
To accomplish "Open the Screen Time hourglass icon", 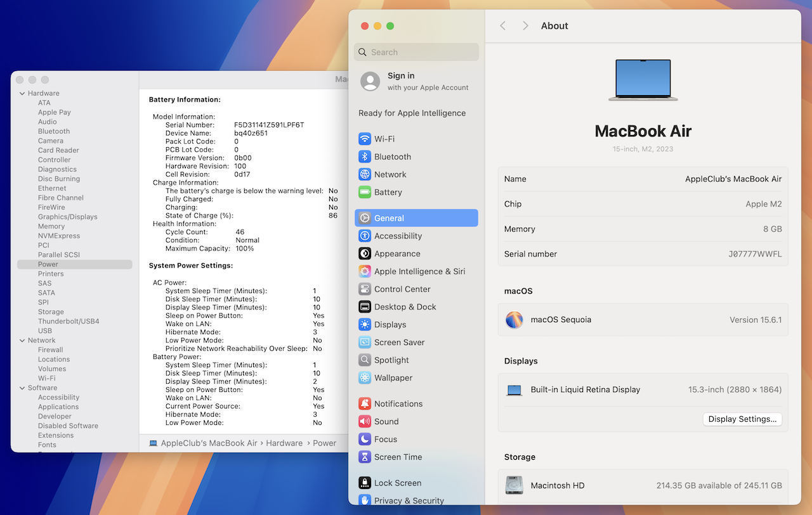I will (x=365, y=457).
